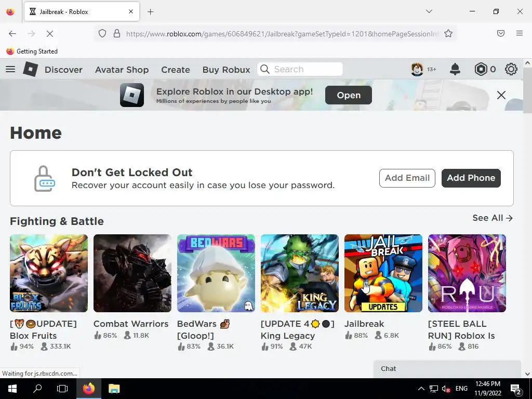Open tracking protection shield icon
The width and height of the screenshot is (532, 399).
pyautogui.click(x=102, y=33)
